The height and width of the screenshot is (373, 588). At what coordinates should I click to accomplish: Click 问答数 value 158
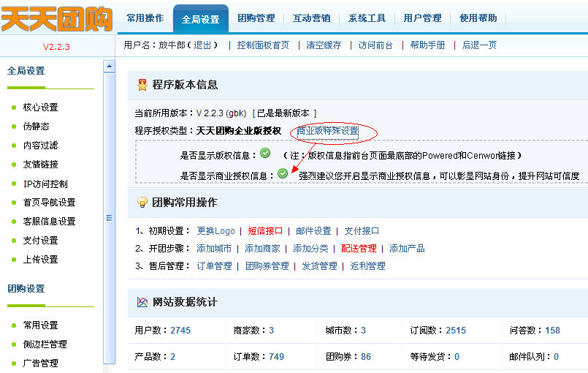point(552,331)
